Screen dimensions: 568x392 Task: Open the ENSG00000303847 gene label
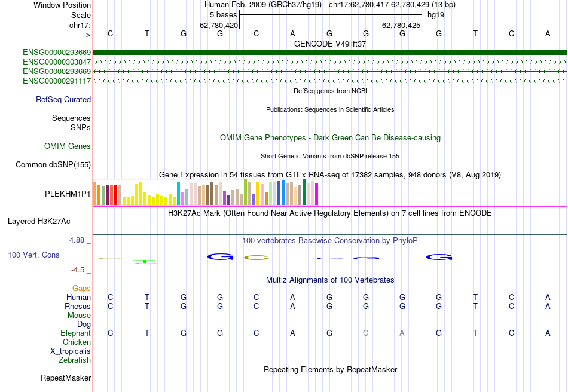[x=57, y=62]
